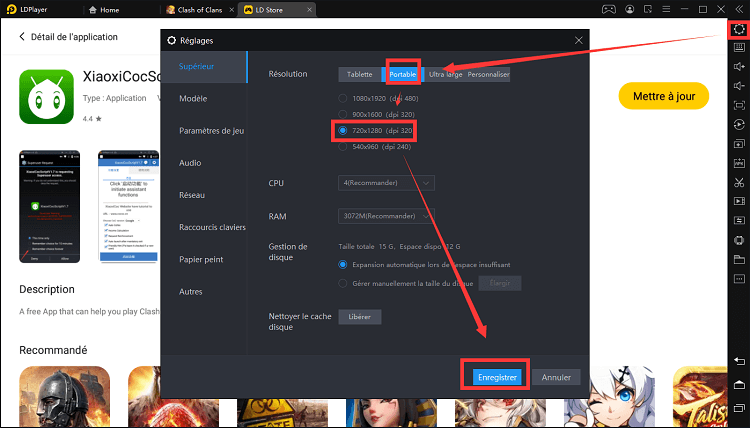Open the APK install icon
Image resolution: width=750 pixels, height=428 pixels.
[x=739, y=163]
